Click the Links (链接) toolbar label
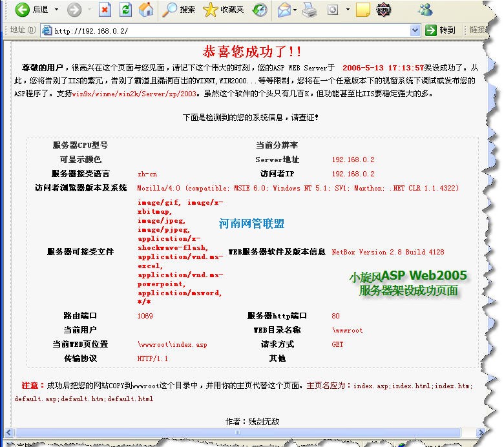Screen dimensions: 504x447 479,30
